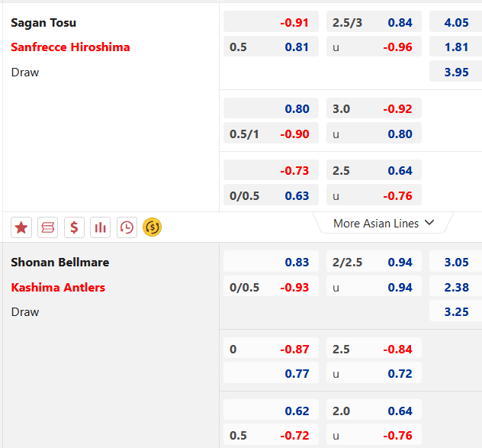
Task: Pick Kashima Antlers 0/0.5 handicap at -0.93
Action: point(271,286)
